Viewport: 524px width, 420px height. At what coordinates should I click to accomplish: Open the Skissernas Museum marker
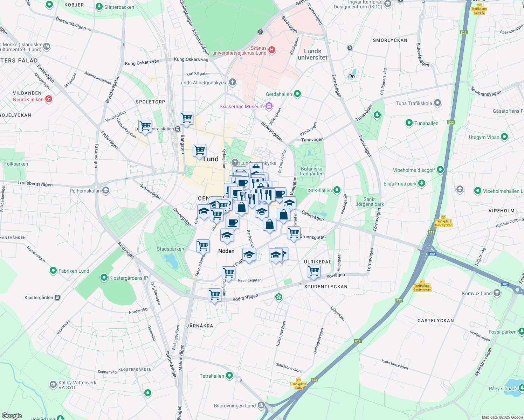tap(269, 106)
